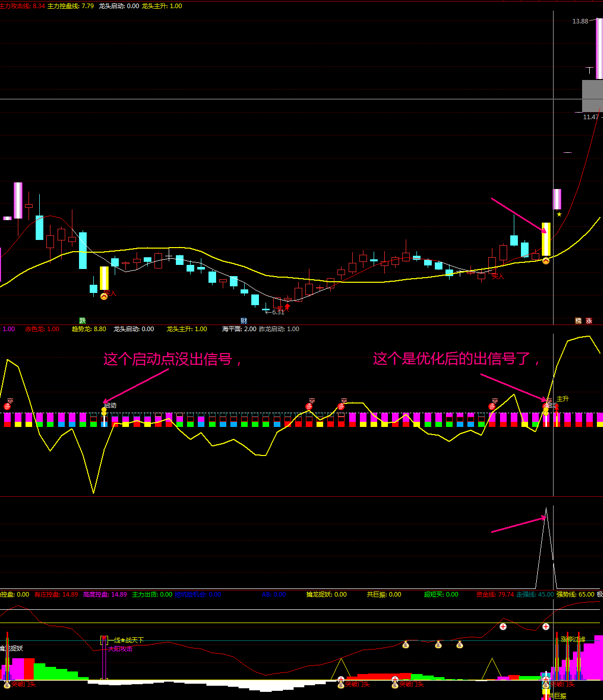Select 龙头启动: 0.00 in main chart header
The width and height of the screenshot is (603, 700).
click(119, 6)
